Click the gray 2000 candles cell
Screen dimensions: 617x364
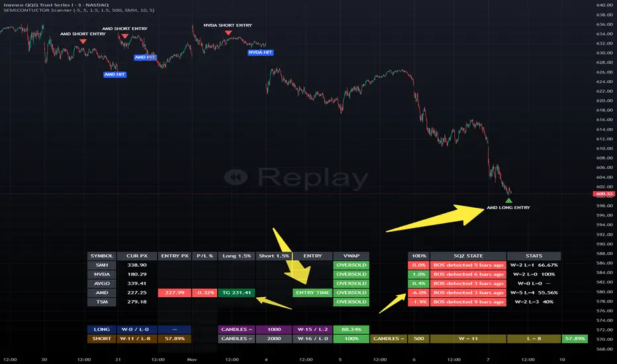coord(274,338)
